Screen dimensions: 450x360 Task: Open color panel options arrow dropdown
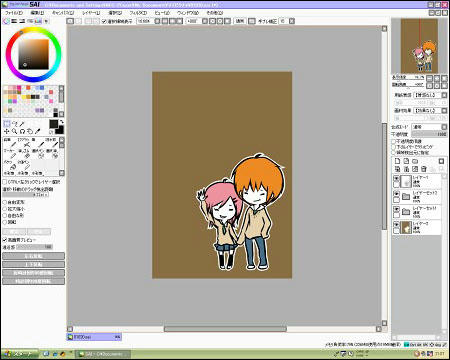coord(46,21)
